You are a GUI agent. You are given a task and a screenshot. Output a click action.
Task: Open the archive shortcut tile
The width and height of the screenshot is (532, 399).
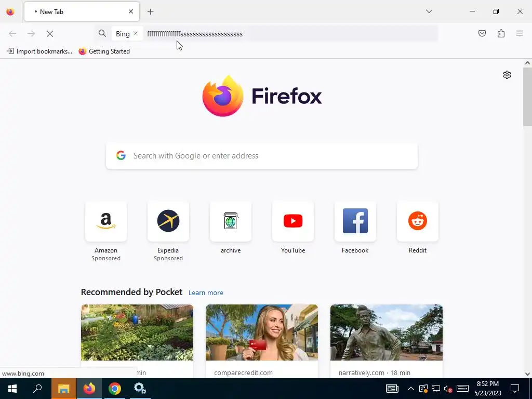pyautogui.click(x=231, y=221)
